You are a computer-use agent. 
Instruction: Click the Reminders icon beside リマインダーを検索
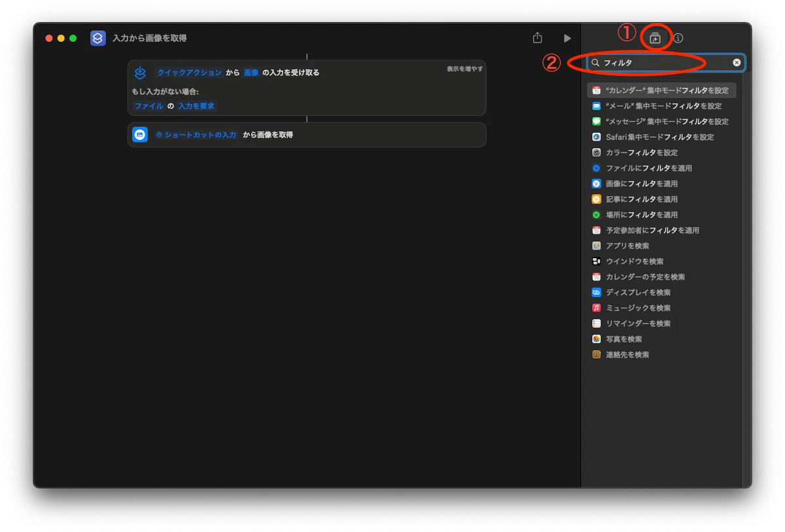596,324
